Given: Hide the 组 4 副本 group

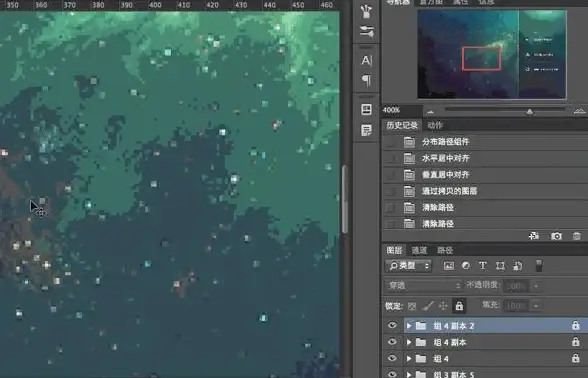Looking at the screenshot, I should tap(392, 342).
